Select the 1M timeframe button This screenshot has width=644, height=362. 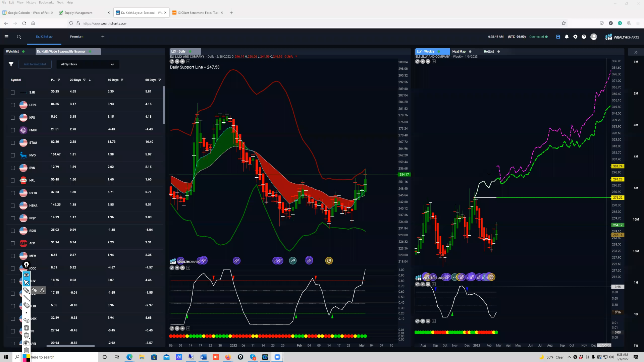tap(636, 62)
